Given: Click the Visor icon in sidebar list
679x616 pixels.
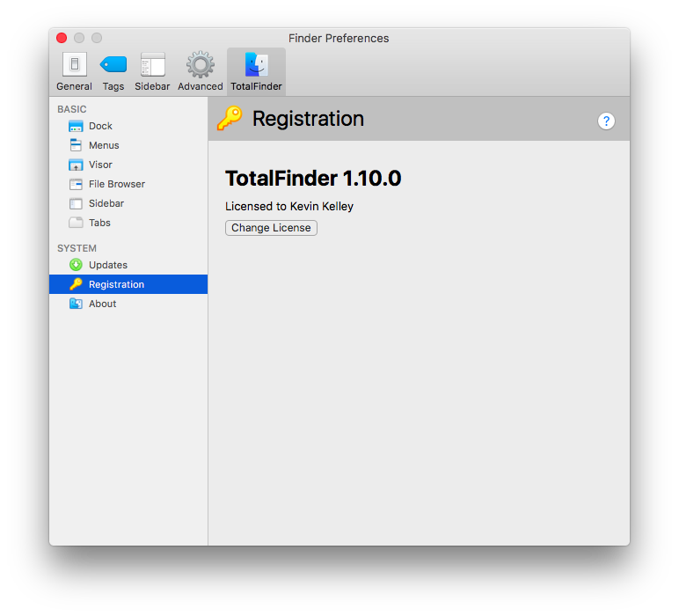Looking at the screenshot, I should tap(76, 165).
